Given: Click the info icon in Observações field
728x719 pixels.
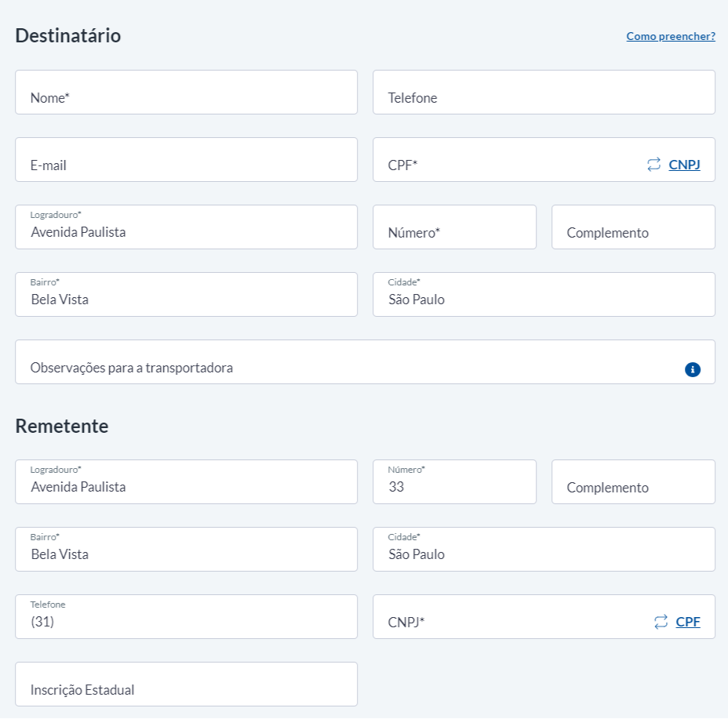Looking at the screenshot, I should pos(692,369).
